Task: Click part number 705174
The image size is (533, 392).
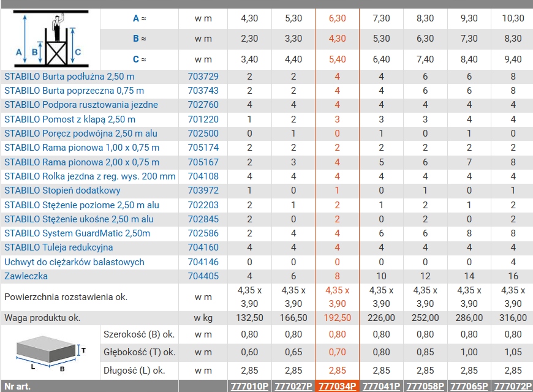Action: [203, 148]
